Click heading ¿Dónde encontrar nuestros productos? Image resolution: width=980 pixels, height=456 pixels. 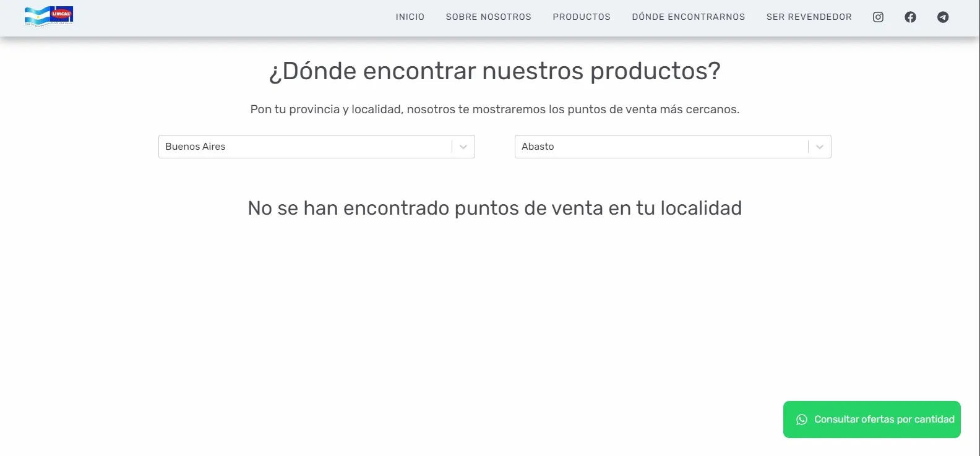pos(495,71)
